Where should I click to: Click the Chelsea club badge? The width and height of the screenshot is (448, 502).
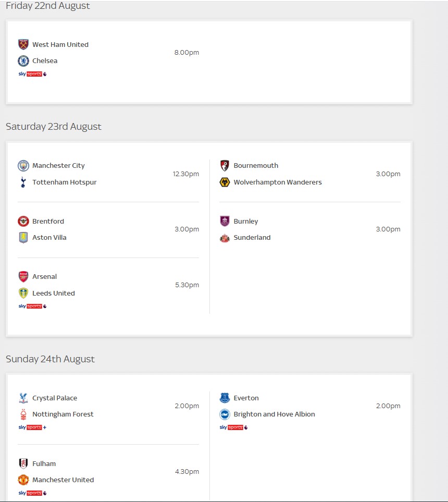click(x=23, y=61)
